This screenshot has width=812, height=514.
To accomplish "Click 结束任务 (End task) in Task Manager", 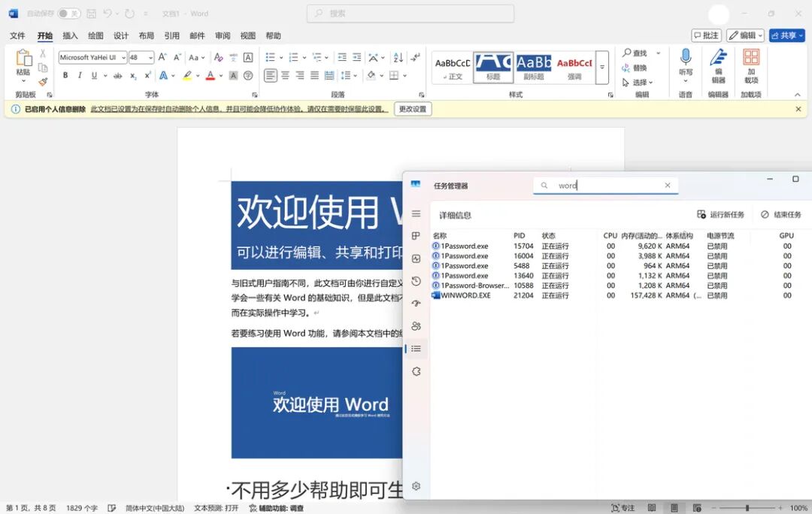I will click(781, 214).
